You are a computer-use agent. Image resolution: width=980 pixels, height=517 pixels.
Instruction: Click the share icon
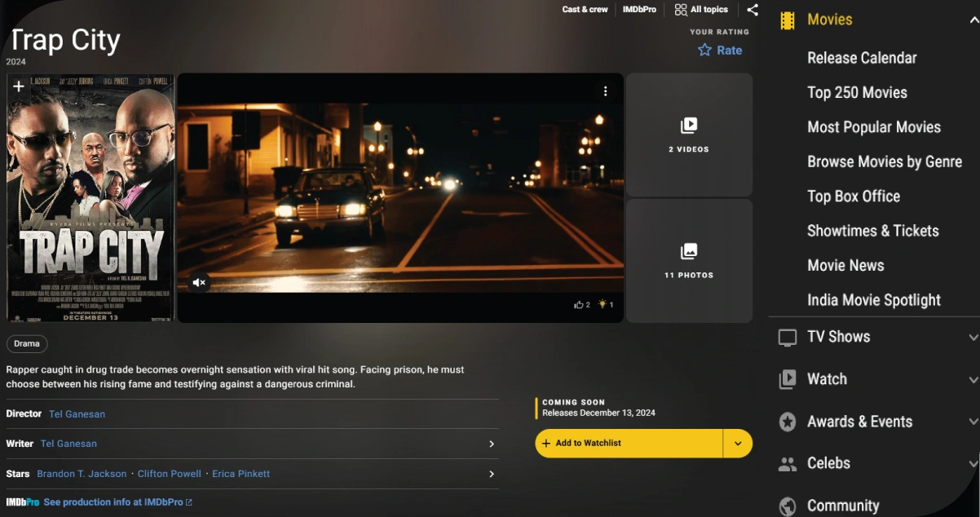tap(753, 10)
